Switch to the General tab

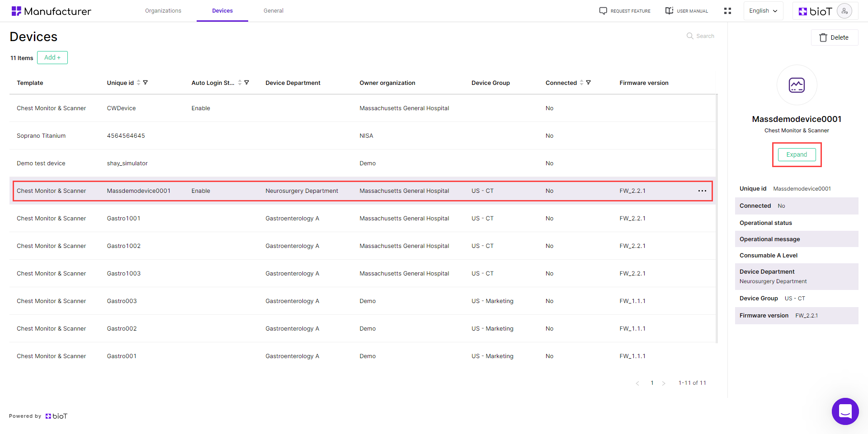coord(274,11)
